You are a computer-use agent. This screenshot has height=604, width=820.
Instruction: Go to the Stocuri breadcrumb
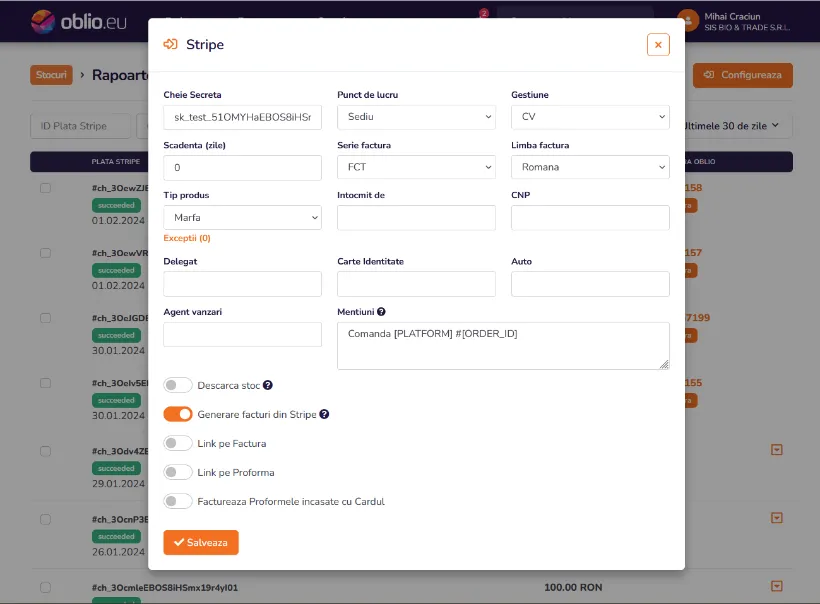(x=51, y=75)
